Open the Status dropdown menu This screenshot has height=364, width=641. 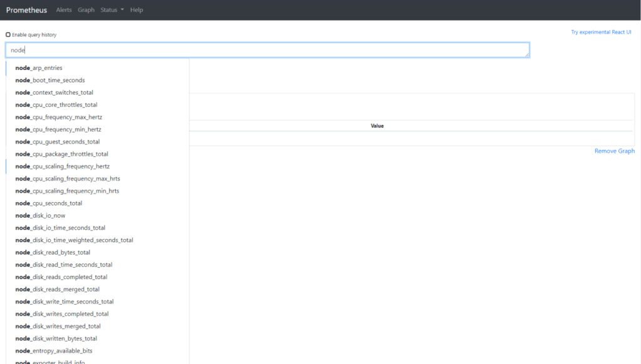[x=112, y=10]
